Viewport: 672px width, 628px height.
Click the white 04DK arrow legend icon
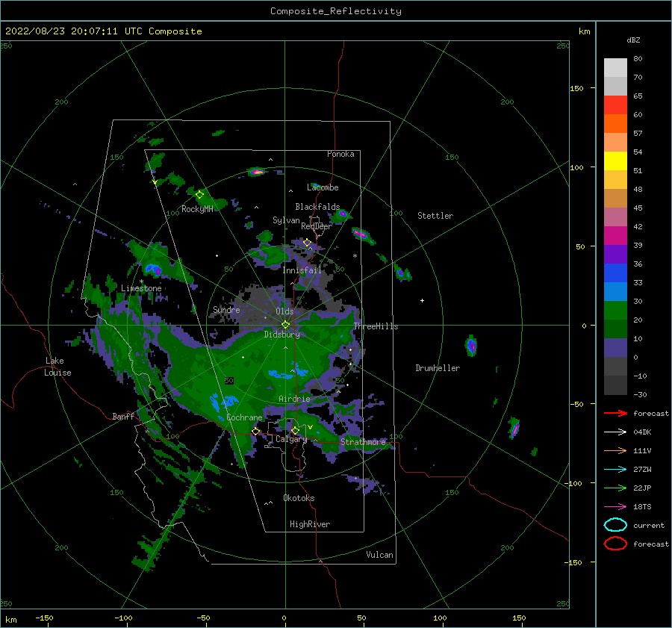tap(615, 432)
